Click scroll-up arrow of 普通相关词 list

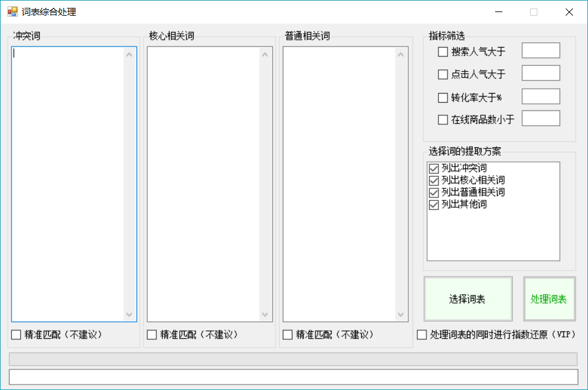401,55
